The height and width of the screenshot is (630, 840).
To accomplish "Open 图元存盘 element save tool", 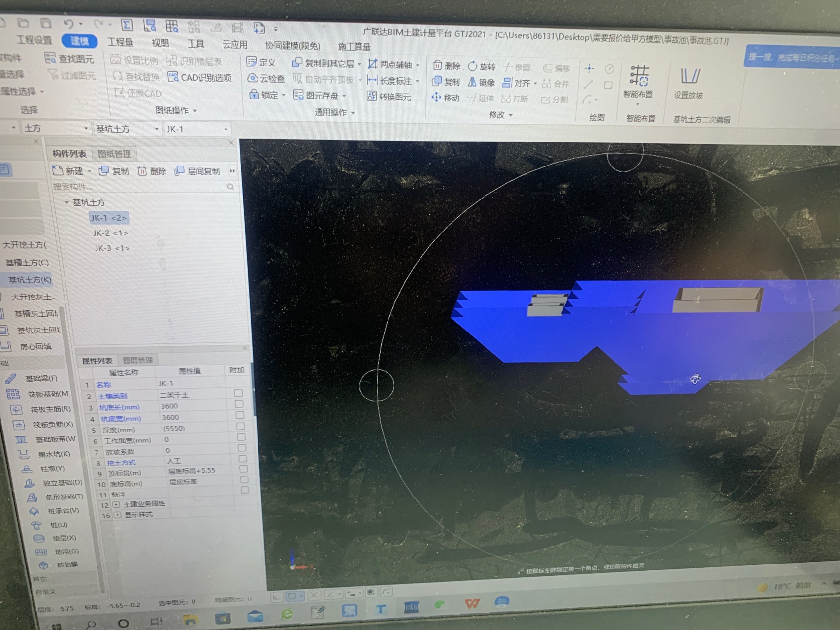I will click(319, 95).
